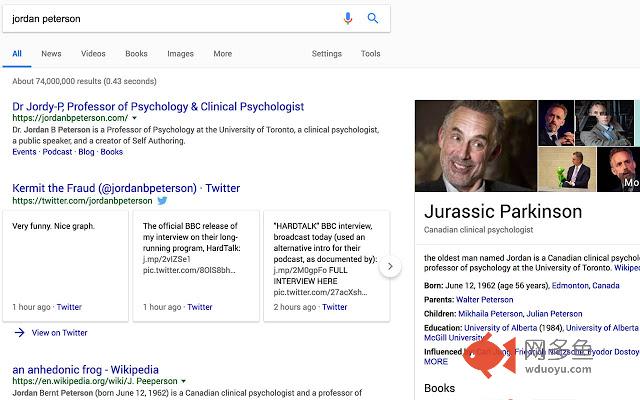Expand the en.wikipedia.org URL dropdown arrow

click(x=183, y=381)
